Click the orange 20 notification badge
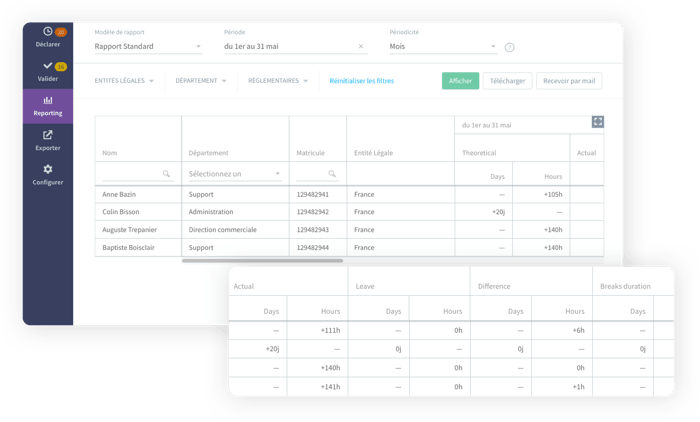Screen dimensions: 700x422 click(x=61, y=32)
